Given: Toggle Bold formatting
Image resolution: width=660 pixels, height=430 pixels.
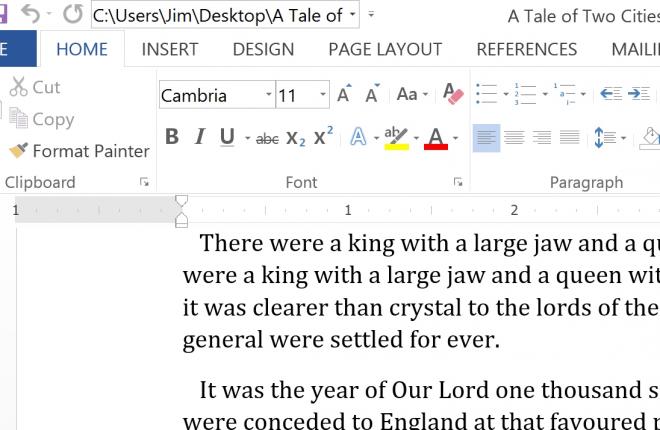Looking at the screenshot, I should pyautogui.click(x=172, y=137).
